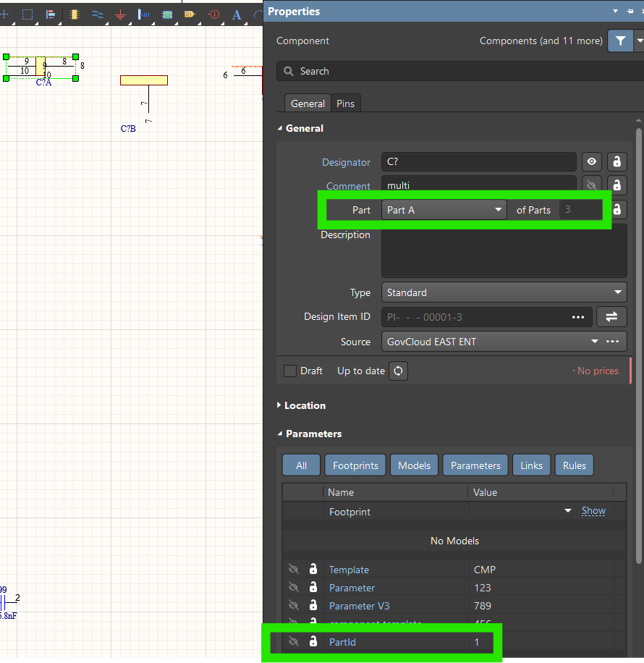Open the Footprint row dropdown arrow
This screenshot has height=663, width=644.
568,511
